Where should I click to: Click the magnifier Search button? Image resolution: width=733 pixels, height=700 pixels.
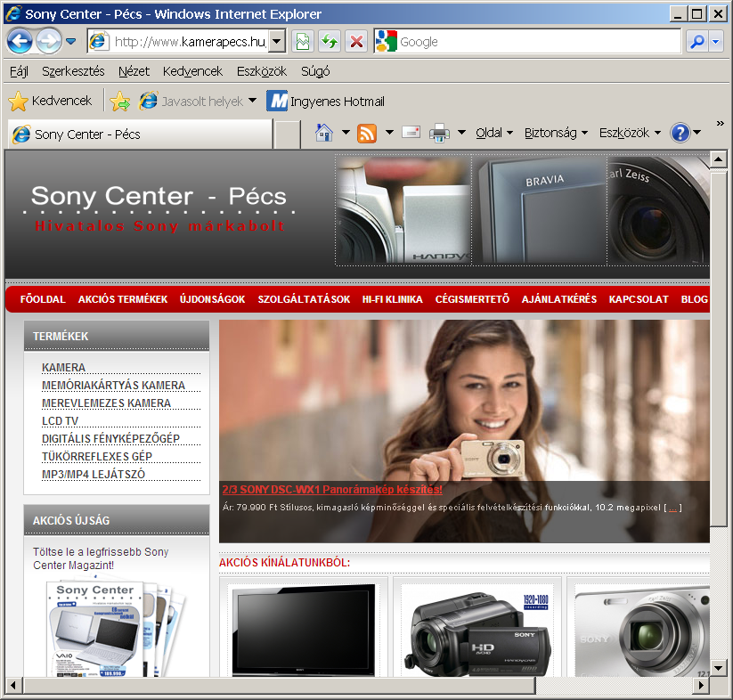tap(697, 42)
